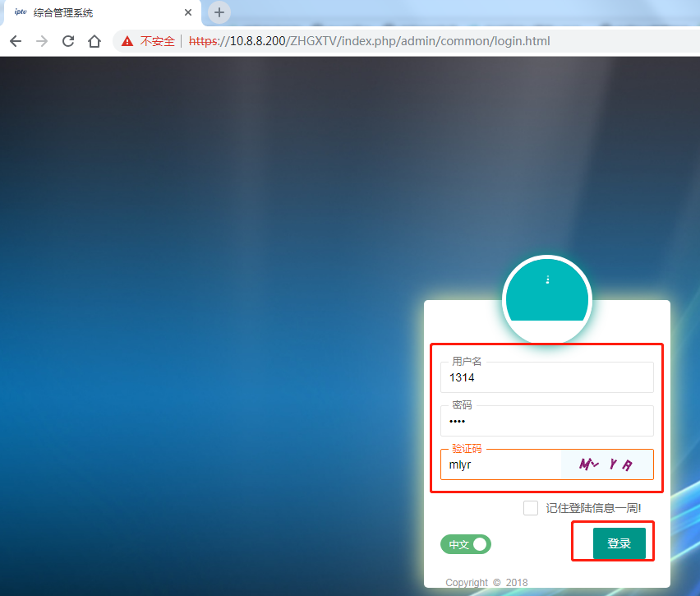Check the 记住登陆信息一周 checkbox
700x596 pixels.
(530, 507)
